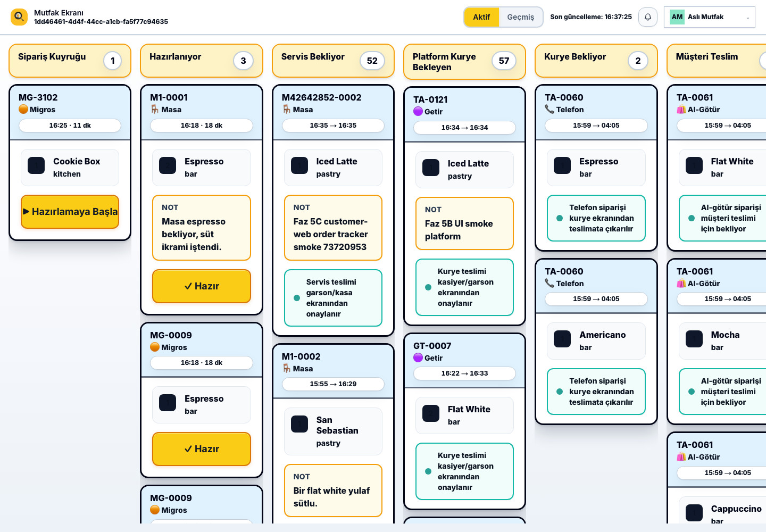Click the Cookie Box item quantity square

pos(36,165)
